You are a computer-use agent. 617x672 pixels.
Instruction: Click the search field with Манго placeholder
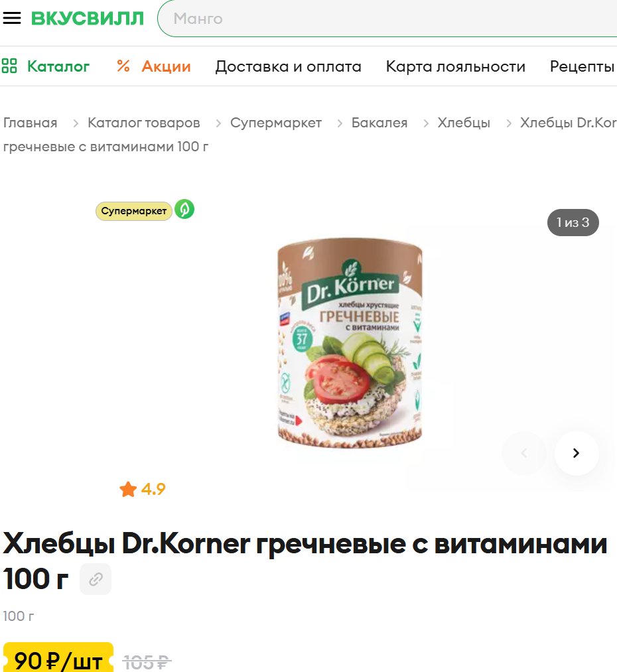387,19
